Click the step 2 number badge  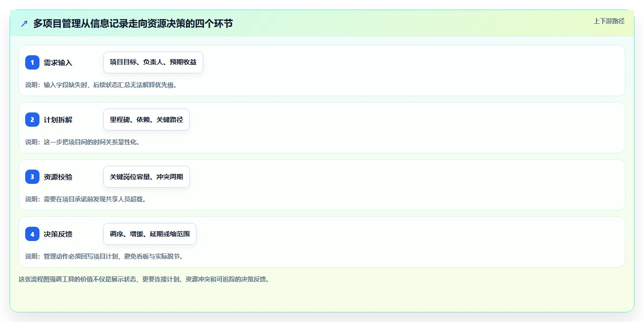[32, 120]
